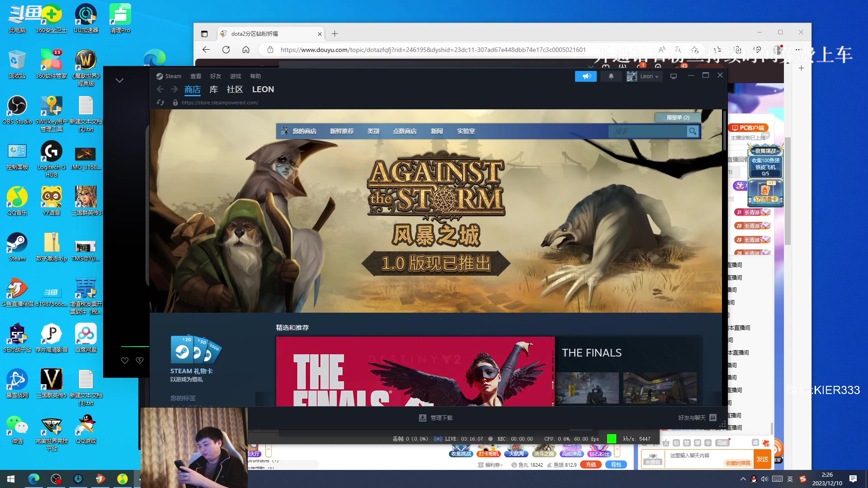868x488 pixels.
Task: Favorite this page with browser star icon
Action: [x=695, y=50]
